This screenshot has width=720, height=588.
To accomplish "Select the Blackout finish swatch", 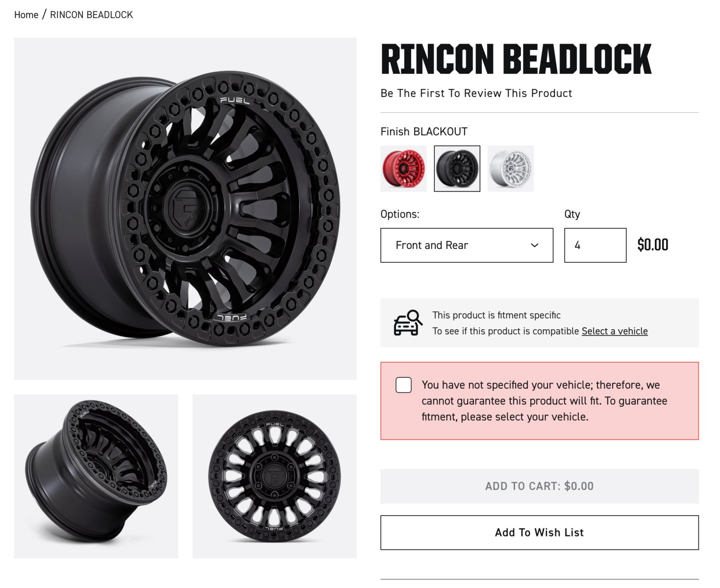I will point(457,169).
